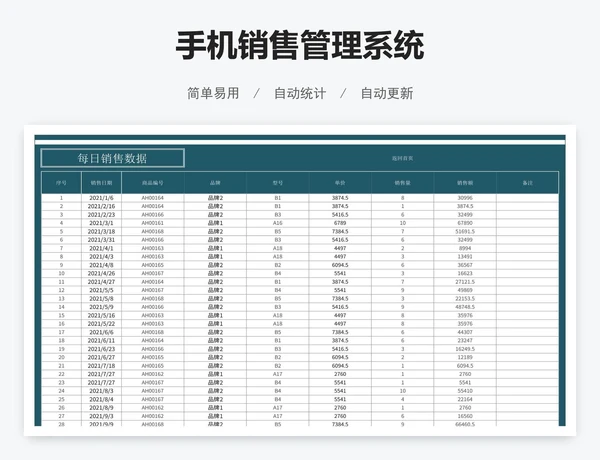Viewport: 600px width, 460px height.
Task: Select the date cell 2021/3/18
Action: coord(101,232)
